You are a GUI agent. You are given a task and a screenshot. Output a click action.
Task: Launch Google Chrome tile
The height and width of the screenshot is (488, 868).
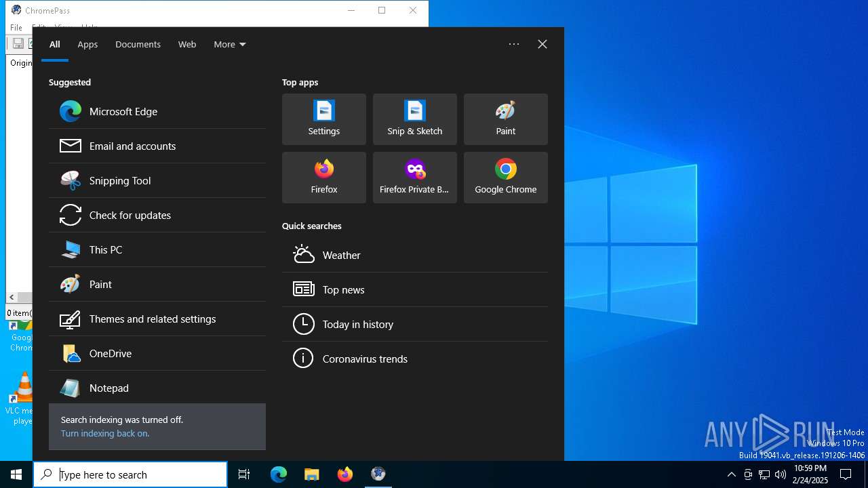(506, 178)
